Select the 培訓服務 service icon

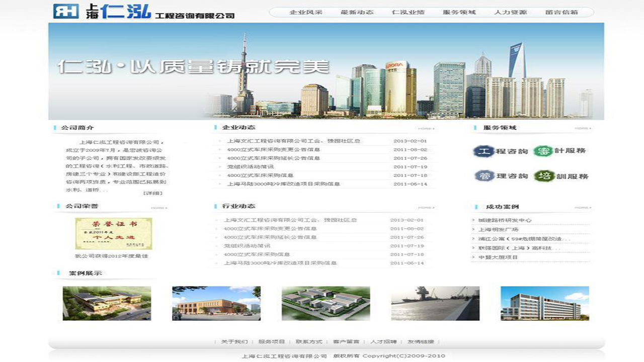point(560,176)
